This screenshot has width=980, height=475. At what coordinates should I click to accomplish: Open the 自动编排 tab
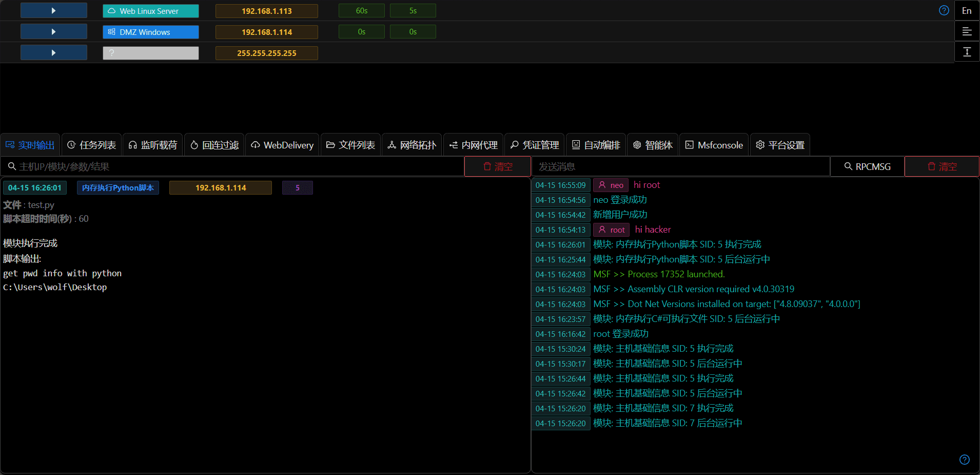click(596, 145)
